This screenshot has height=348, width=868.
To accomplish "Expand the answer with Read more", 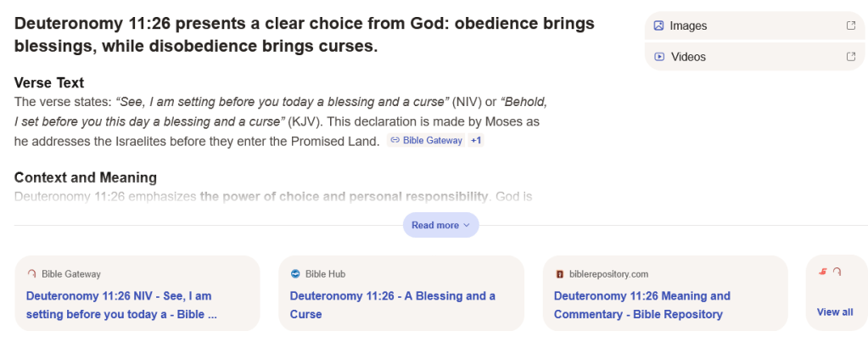I will [x=434, y=225].
